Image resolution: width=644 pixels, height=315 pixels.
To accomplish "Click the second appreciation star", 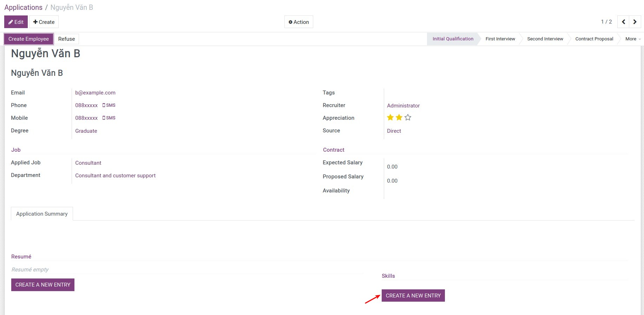I will pyautogui.click(x=399, y=118).
